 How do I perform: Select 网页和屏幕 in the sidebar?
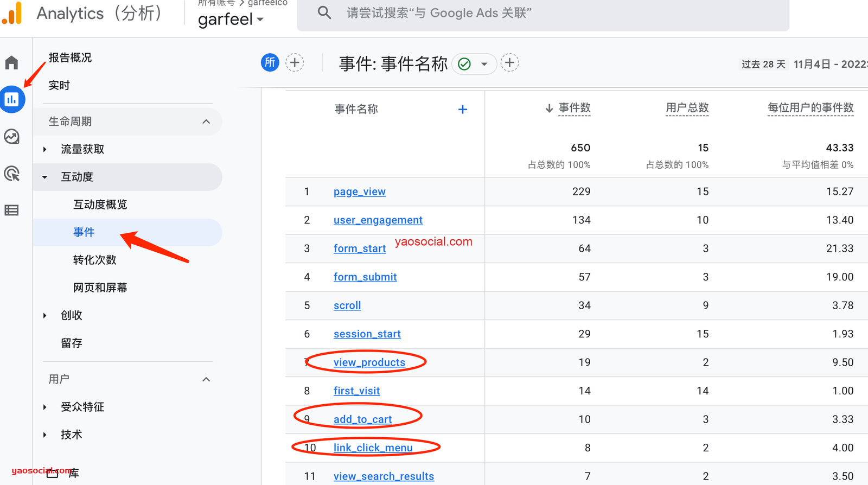point(100,288)
